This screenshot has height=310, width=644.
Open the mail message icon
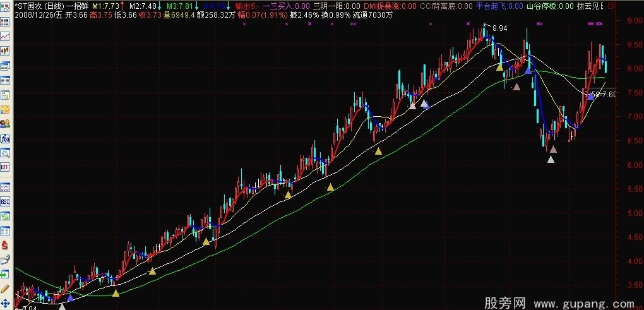coord(5,109)
